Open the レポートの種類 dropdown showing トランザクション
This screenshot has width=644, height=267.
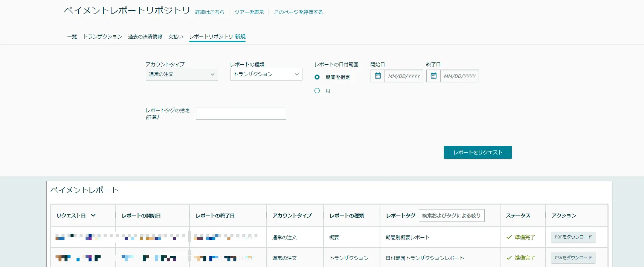[x=266, y=74]
